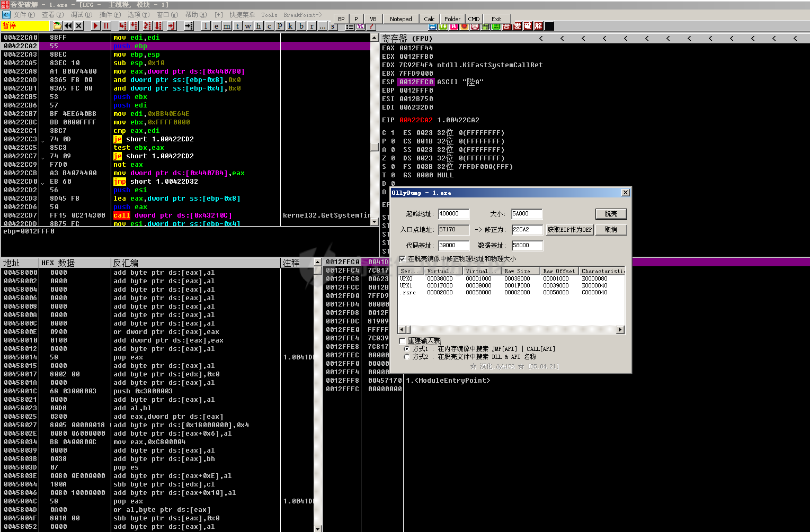Open the Log window with l icon
Viewport: 810px width, 532px height.
pos(206,25)
